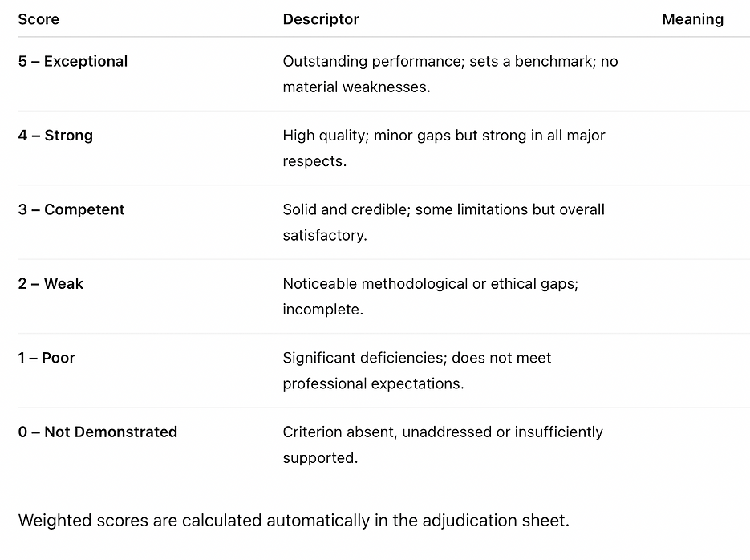Image resolution: width=750 pixels, height=560 pixels.
Task: Click the Descriptor column header
Action: click(x=321, y=19)
